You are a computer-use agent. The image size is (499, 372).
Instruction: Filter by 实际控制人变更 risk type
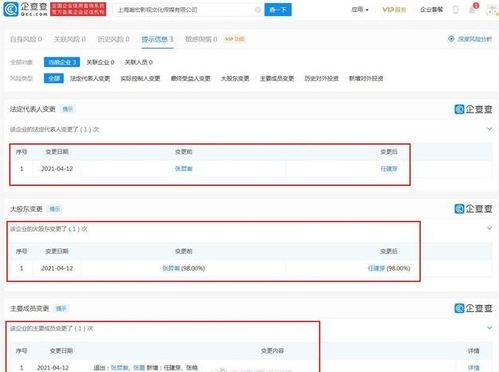[x=140, y=78]
